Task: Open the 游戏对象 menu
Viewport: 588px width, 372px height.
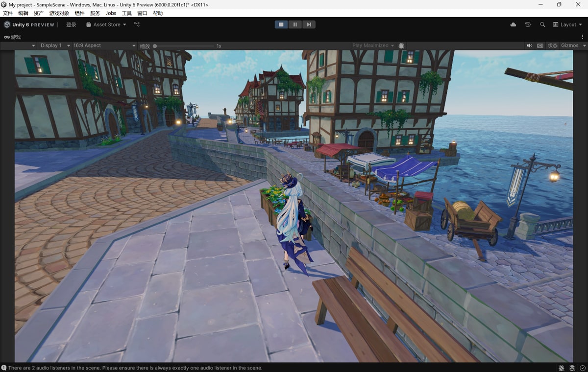Action: pyautogui.click(x=59, y=13)
